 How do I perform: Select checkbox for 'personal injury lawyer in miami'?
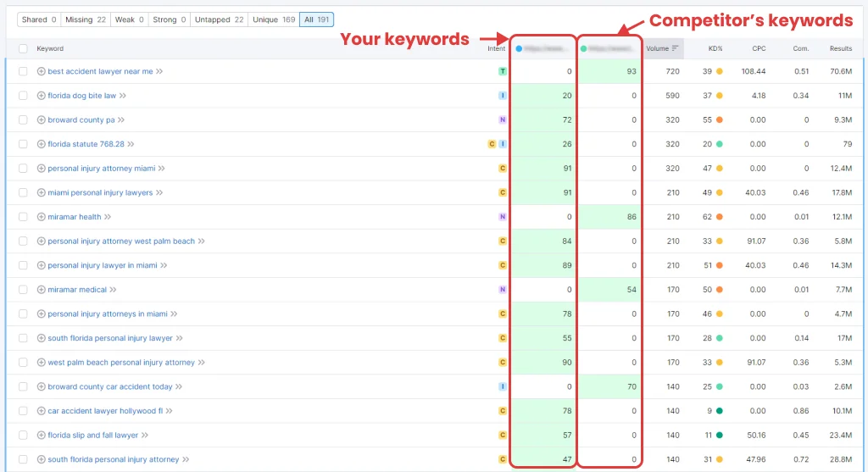23,265
